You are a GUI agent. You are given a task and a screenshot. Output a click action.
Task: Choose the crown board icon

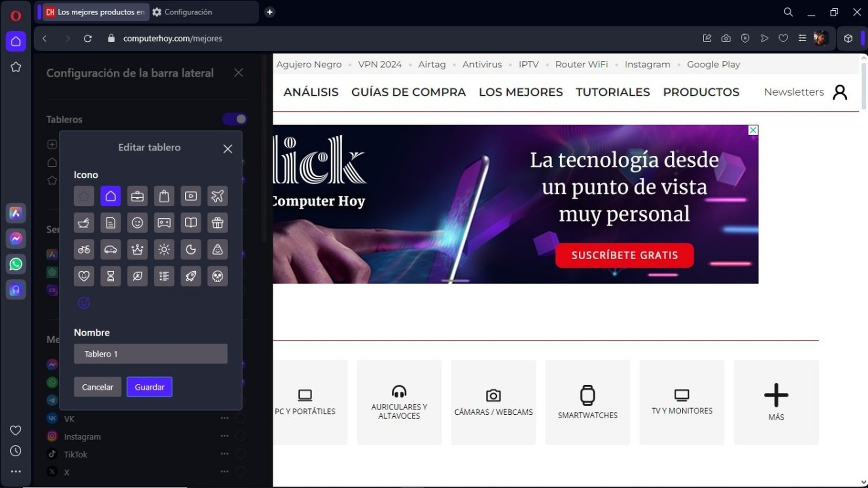[137, 250]
